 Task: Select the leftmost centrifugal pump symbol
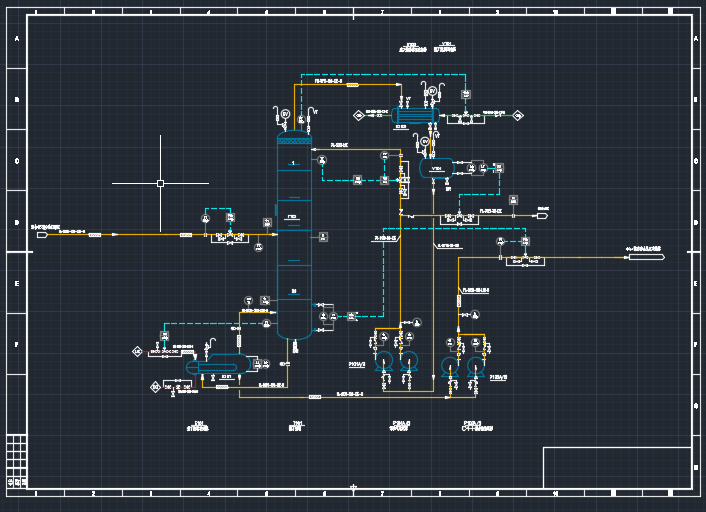coord(383,359)
